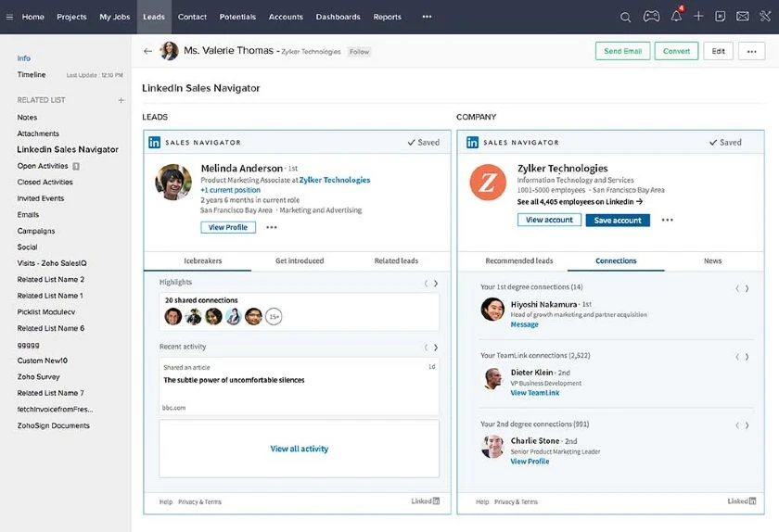Click LinkedIn logo in Company widget
The height and width of the screenshot is (532, 779).
(x=472, y=143)
